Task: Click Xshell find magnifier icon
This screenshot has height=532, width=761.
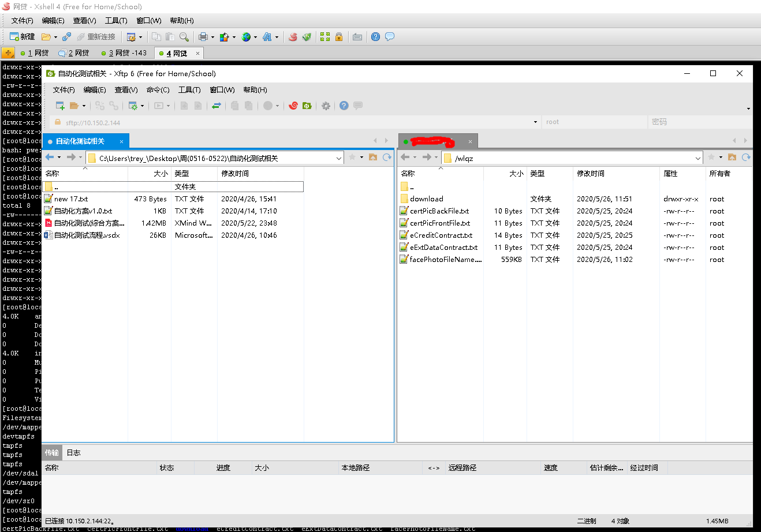Action: (x=184, y=36)
